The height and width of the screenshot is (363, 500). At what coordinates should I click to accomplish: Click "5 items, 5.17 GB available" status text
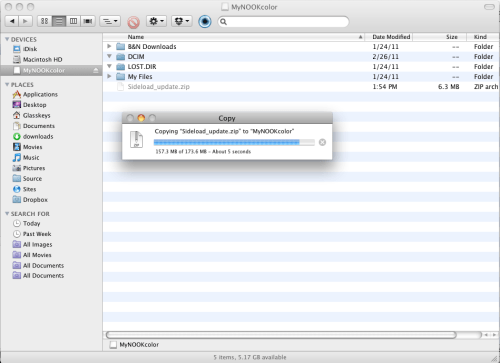point(250,357)
